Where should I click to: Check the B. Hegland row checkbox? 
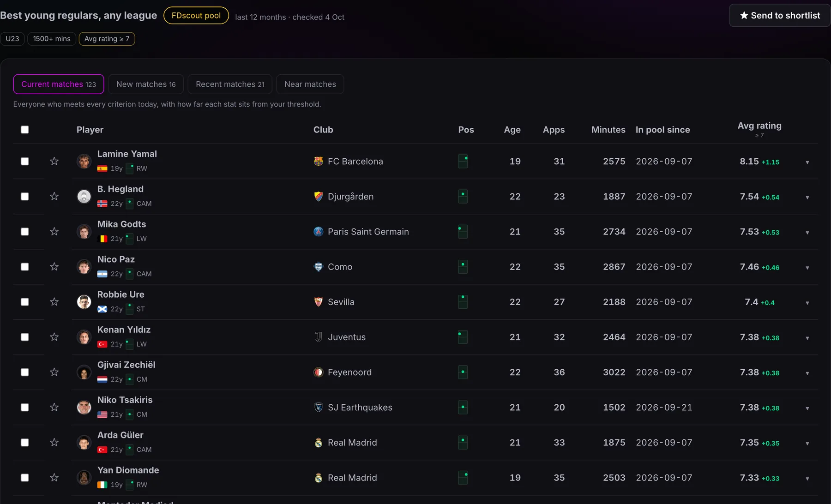click(25, 196)
